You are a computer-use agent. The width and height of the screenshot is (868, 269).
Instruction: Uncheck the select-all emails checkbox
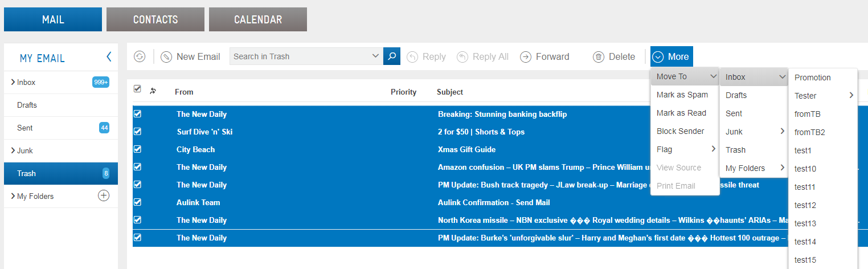(137, 89)
